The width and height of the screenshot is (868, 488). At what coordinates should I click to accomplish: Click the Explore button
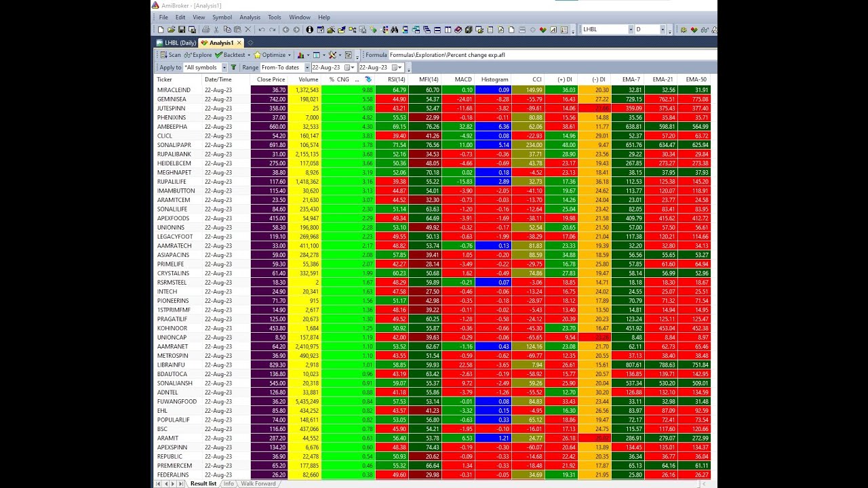(198, 55)
